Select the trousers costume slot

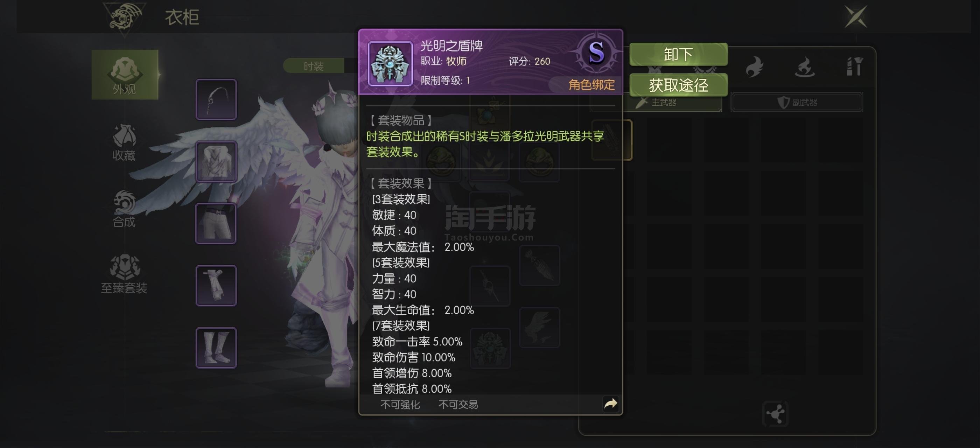[216, 223]
